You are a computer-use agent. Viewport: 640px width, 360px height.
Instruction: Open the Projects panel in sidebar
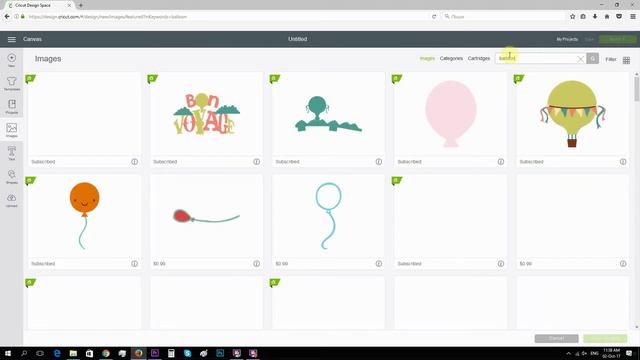tap(11, 107)
